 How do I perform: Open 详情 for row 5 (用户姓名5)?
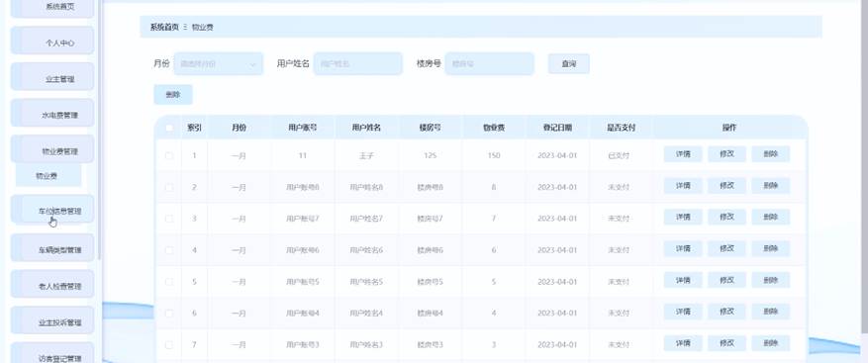(683, 280)
